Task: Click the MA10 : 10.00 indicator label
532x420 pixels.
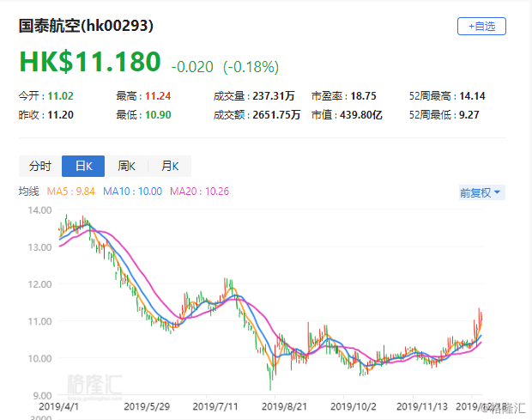Action: (133, 192)
